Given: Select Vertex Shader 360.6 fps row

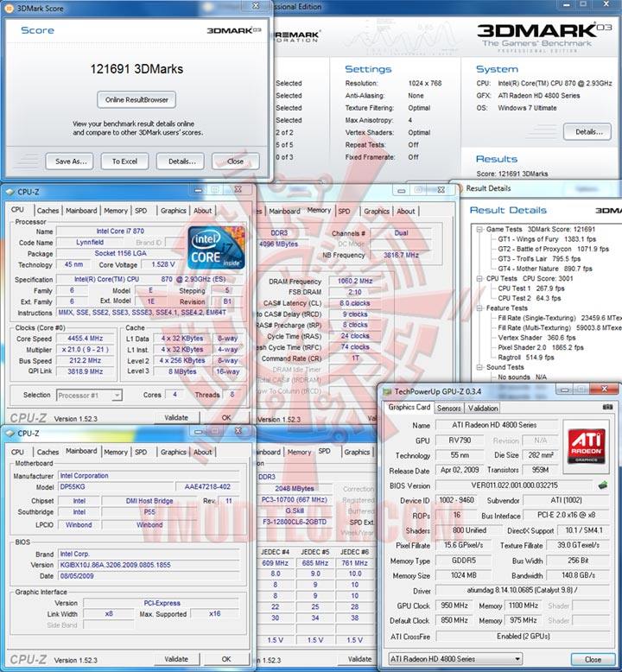Looking at the screenshot, I should 536,338.
